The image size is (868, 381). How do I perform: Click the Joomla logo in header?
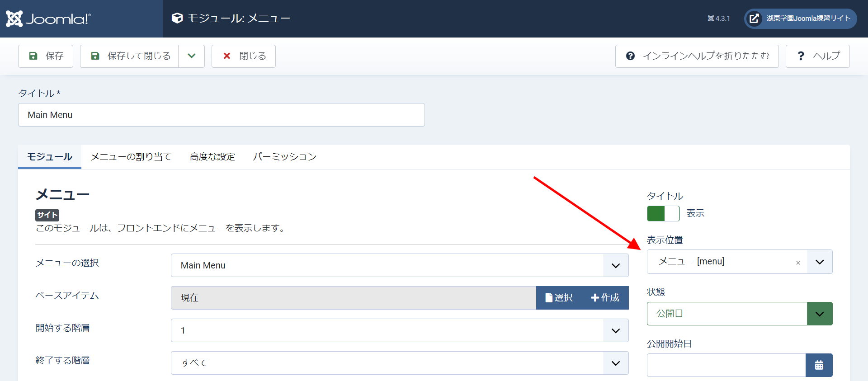pyautogui.click(x=48, y=19)
